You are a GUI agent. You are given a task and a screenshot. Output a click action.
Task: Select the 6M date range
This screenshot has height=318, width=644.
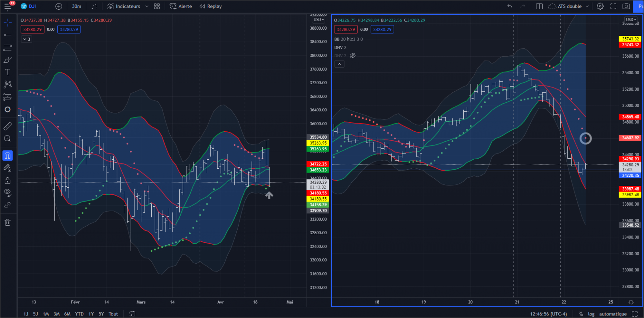[67, 314]
